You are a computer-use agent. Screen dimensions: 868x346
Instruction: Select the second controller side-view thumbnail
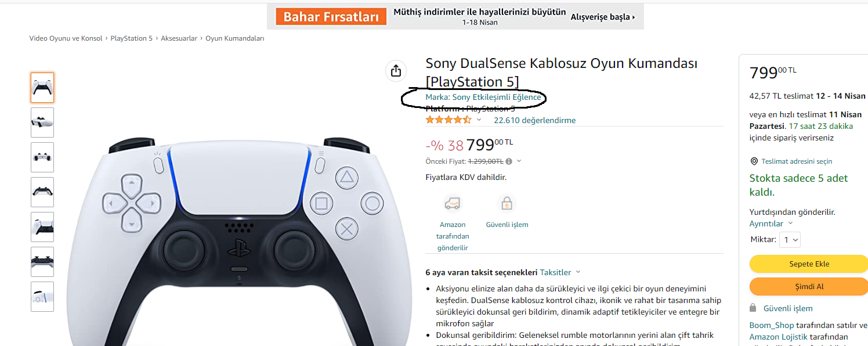click(42, 122)
